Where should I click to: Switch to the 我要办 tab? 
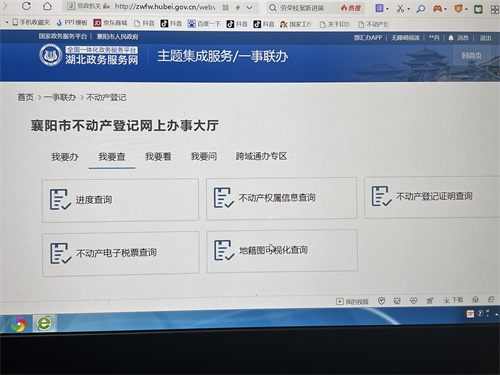[65, 157]
